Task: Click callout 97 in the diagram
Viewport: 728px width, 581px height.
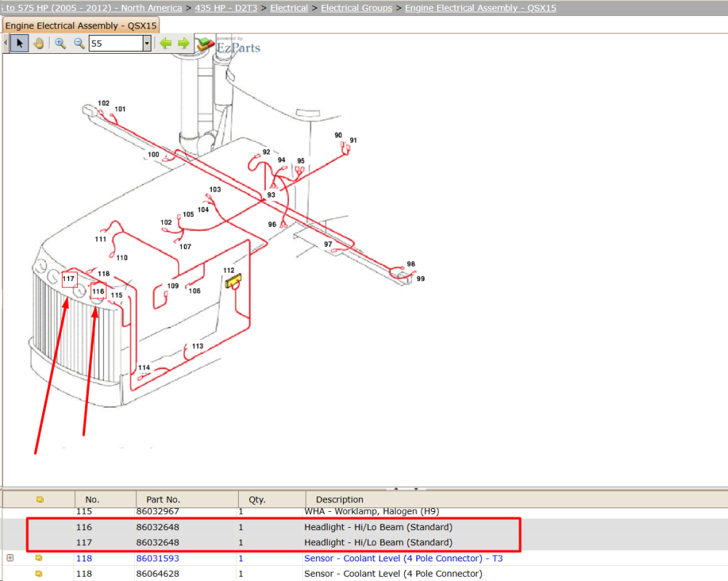Action: [328, 244]
